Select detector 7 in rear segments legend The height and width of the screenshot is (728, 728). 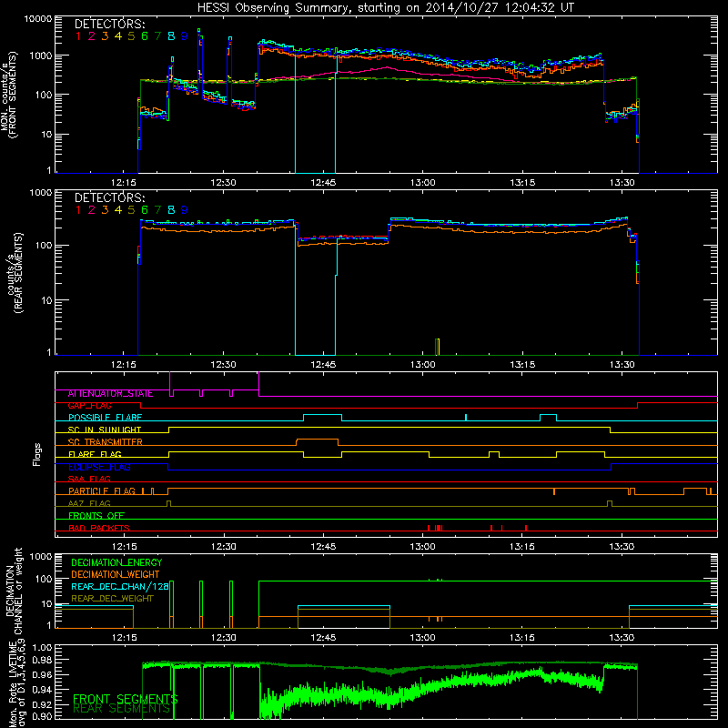point(157,210)
